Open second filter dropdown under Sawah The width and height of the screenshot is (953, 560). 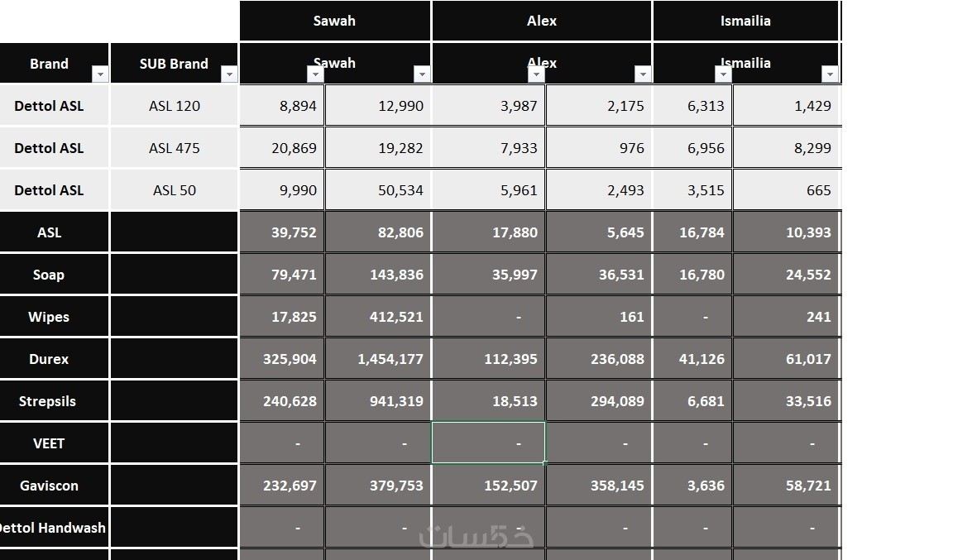tap(422, 74)
